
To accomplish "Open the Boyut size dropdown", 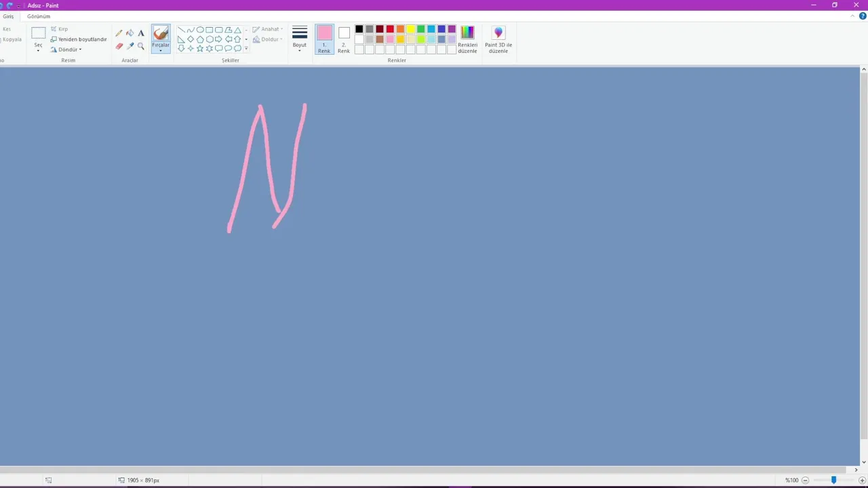I will (x=299, y=38).
